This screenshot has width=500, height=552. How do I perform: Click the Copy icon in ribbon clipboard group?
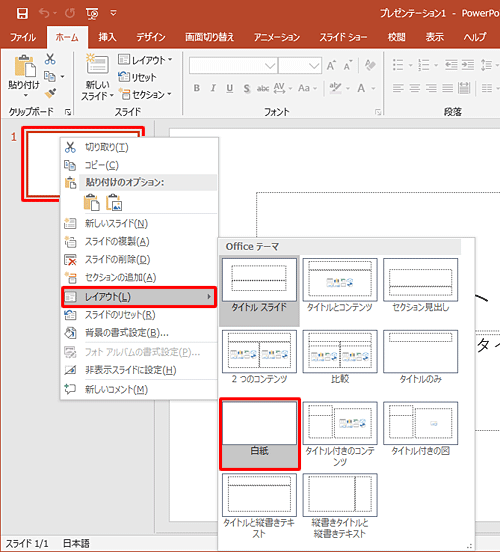pos(50,76)
